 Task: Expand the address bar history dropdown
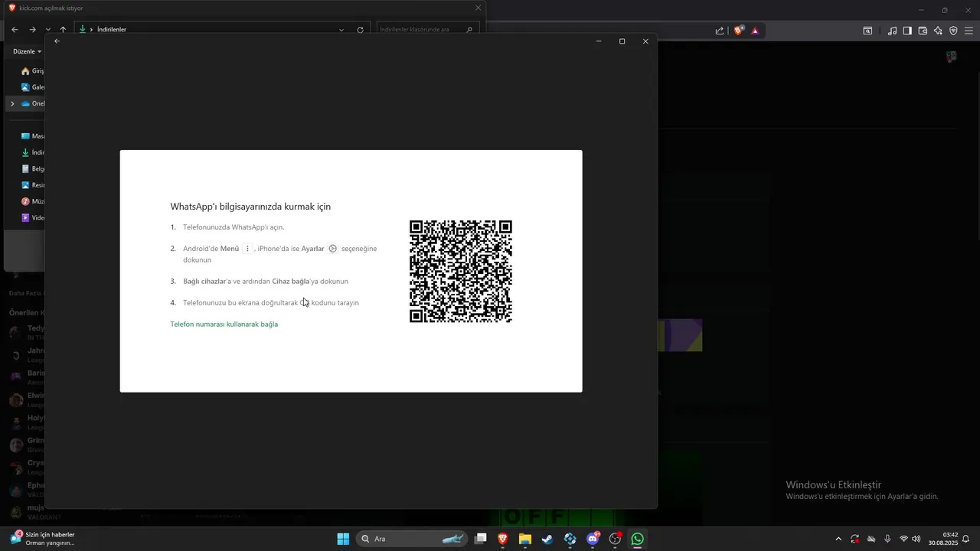(x=341, y=30)
